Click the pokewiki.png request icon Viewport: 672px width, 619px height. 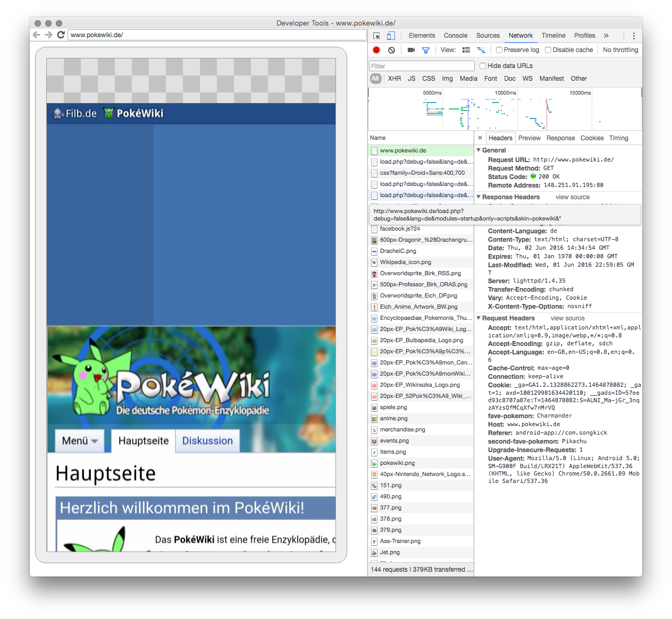374,463
